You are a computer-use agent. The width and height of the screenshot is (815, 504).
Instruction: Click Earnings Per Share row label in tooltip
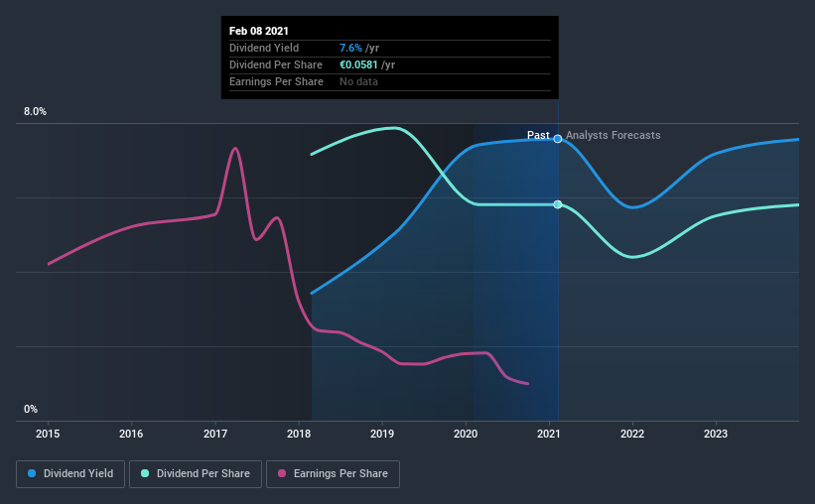[x=277, y=81]
